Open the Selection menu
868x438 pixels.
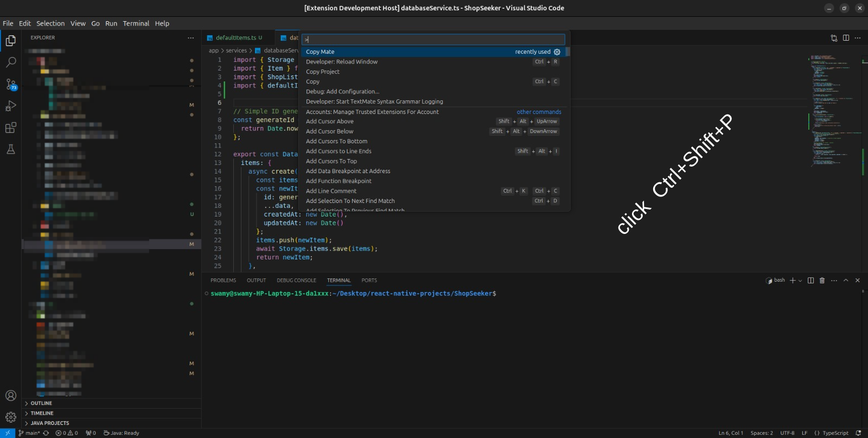click(50, 23)
